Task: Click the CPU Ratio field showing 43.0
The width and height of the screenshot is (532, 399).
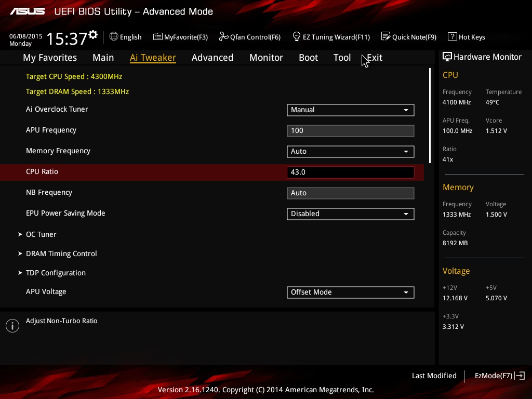Action: (351, 172)
